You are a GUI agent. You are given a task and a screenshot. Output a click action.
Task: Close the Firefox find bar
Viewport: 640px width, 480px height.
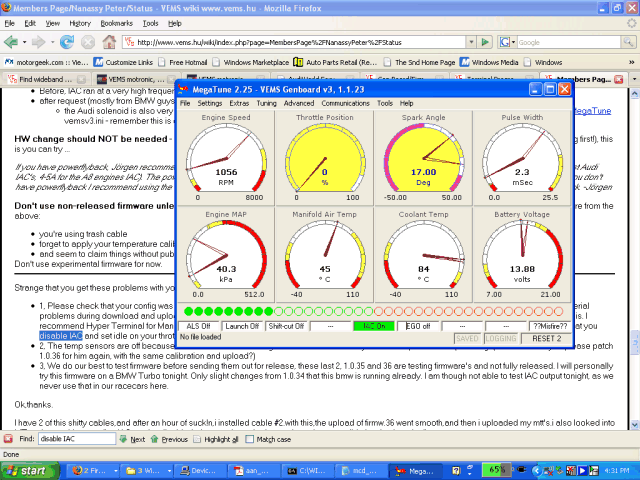[8, 439]
